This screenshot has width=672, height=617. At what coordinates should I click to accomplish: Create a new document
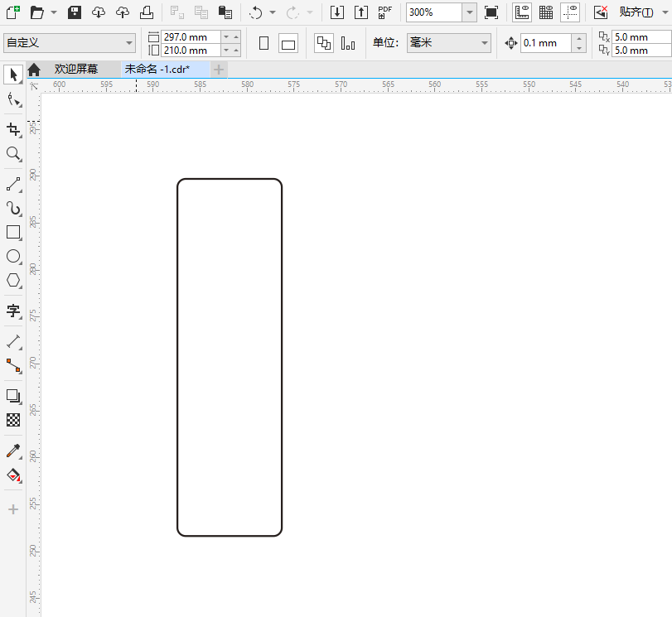[x=13, y=12]
